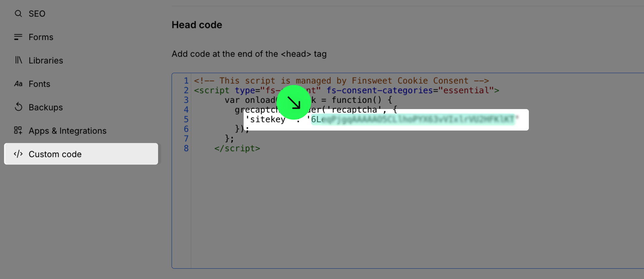Viewport: 644px width, 279px height.
Task: Click the 'recaptcha' render call line
Action: 316,110
